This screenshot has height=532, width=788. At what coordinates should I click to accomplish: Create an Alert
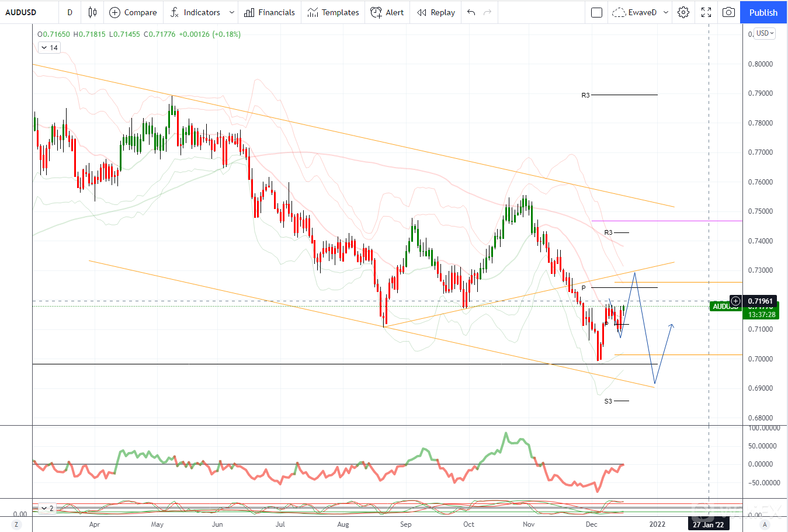click(387, 12)
